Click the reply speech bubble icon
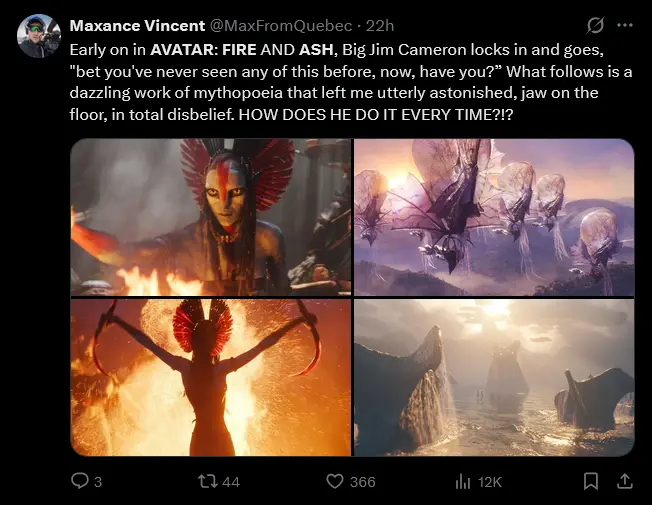The width and height of the screenshot is (652, 505). (x=79, y=481)
